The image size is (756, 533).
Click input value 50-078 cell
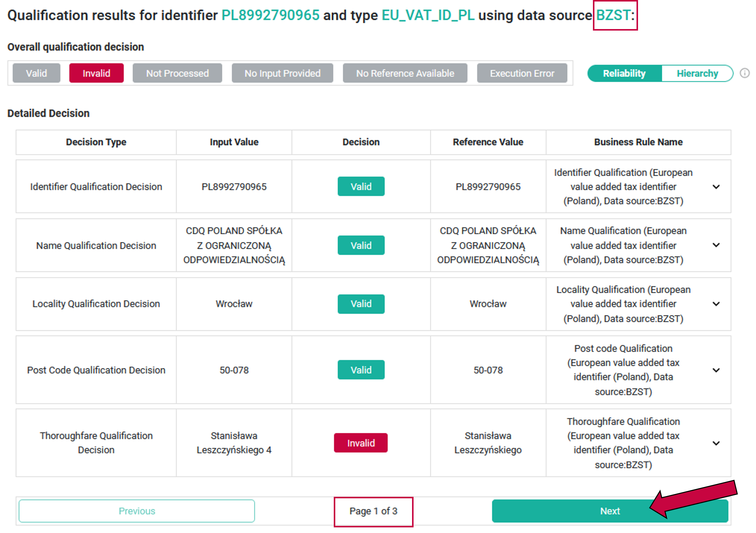[234, 370]
